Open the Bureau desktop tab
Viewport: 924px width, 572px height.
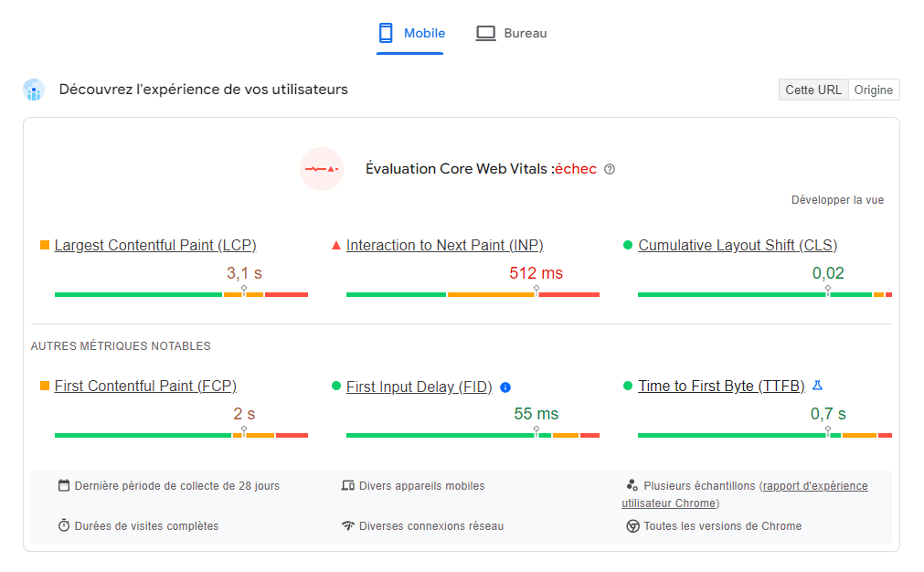511,34
